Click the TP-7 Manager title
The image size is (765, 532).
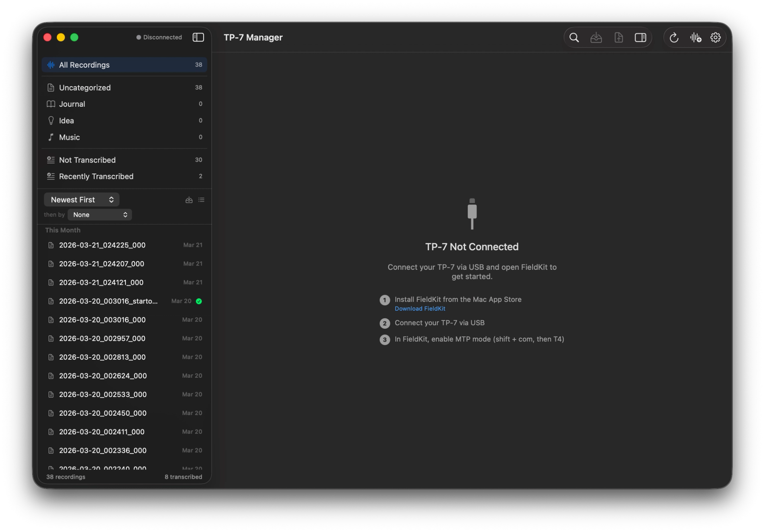click(253, 37)
